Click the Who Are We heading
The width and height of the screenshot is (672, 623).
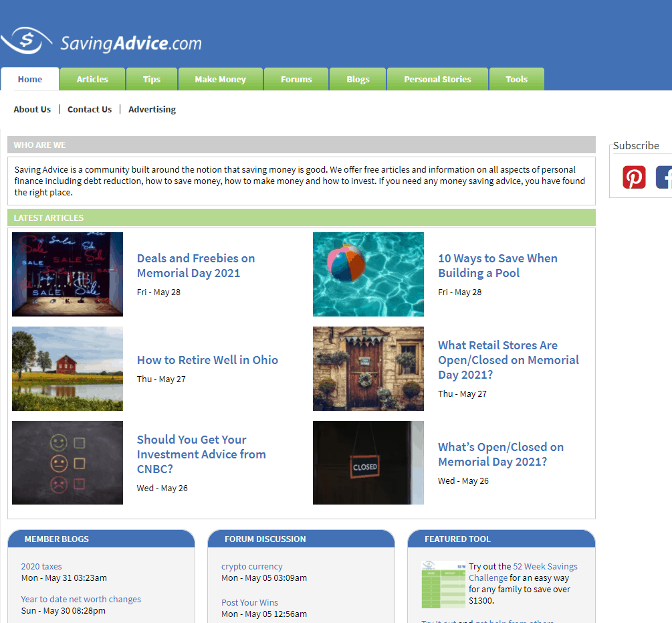(x=40, y=145)
